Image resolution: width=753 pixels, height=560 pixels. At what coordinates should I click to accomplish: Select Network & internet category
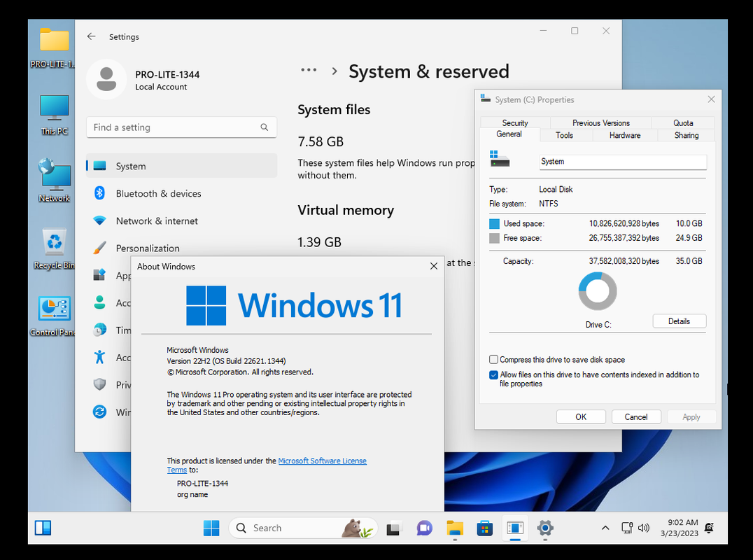pyautogui.click(x=181, y=220)
